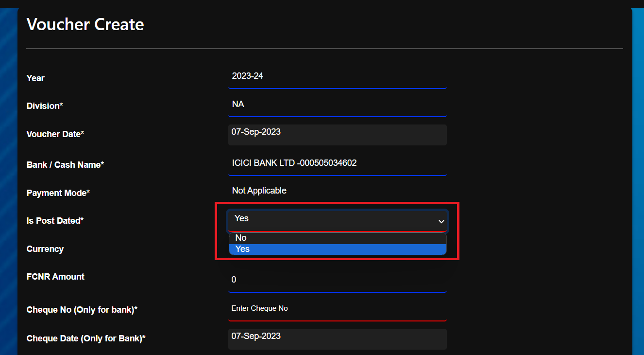
Task: Click the Voucher Date* label
Action: click(x=55, y=134)
